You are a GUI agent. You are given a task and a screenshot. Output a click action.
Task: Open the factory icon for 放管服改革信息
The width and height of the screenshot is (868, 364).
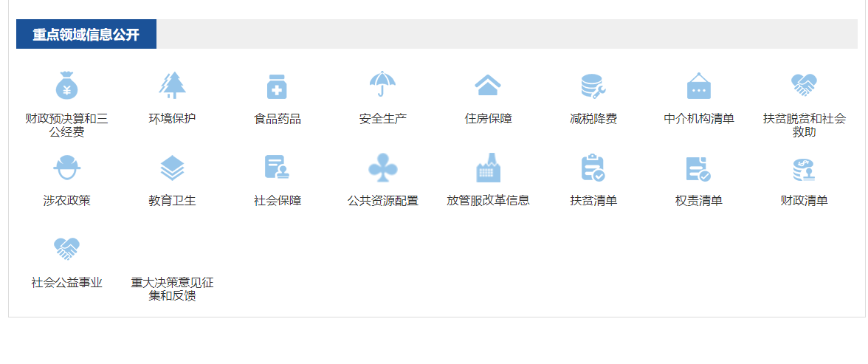489,168
